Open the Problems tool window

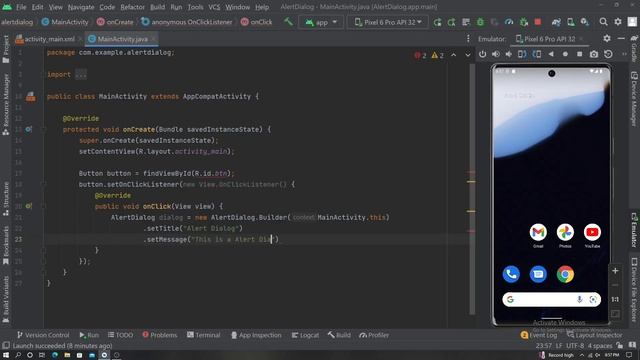(x=160, y=335)
